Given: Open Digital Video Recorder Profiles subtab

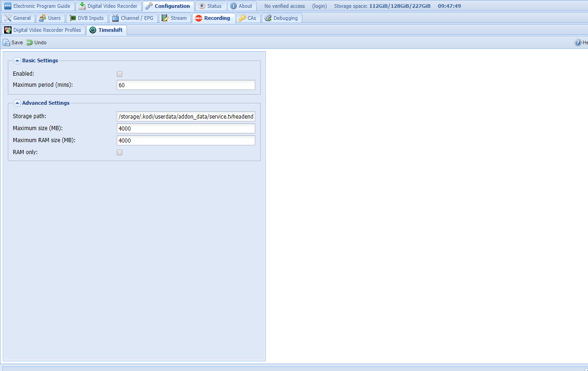Looking at the screenshot, I should click(x=43, y=30).
